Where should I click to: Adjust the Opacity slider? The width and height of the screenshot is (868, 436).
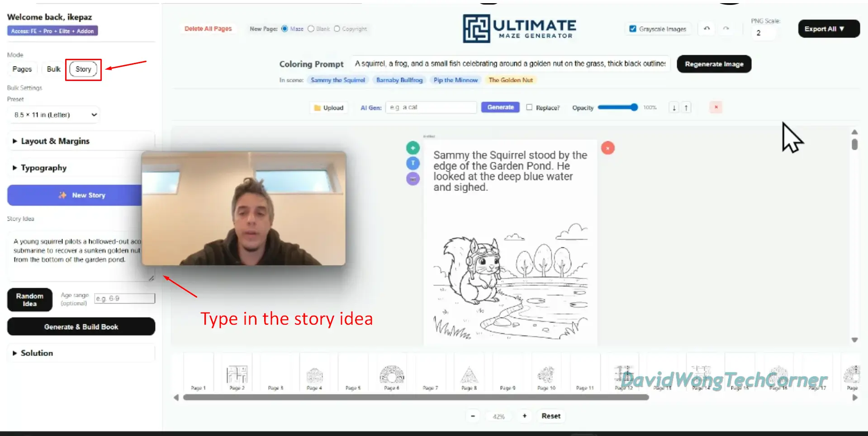(x=617, y=107)
